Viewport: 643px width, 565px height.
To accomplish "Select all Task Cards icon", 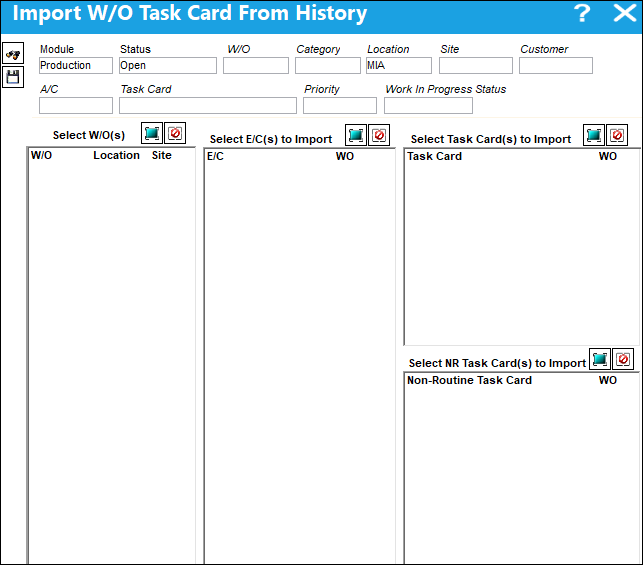I will click(x=593, y=135).
